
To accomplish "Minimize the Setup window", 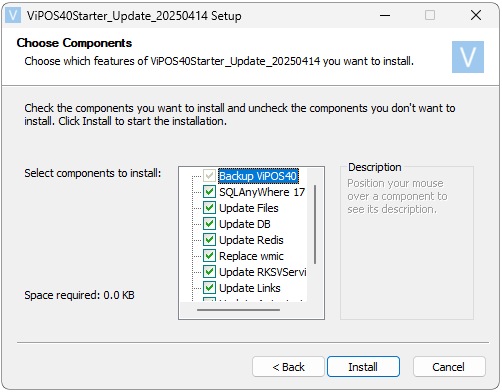I will tap(385, 15).
